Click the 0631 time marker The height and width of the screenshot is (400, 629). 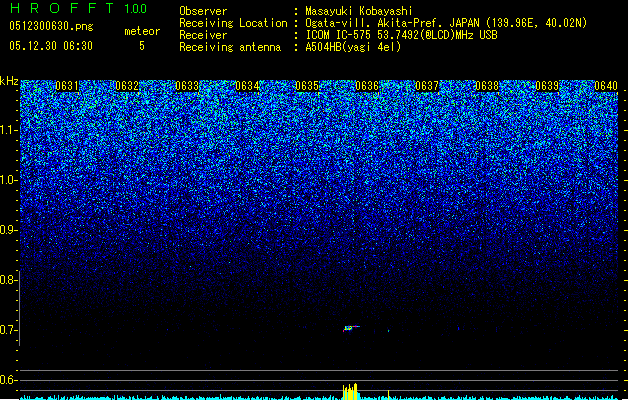coord(67,86)
